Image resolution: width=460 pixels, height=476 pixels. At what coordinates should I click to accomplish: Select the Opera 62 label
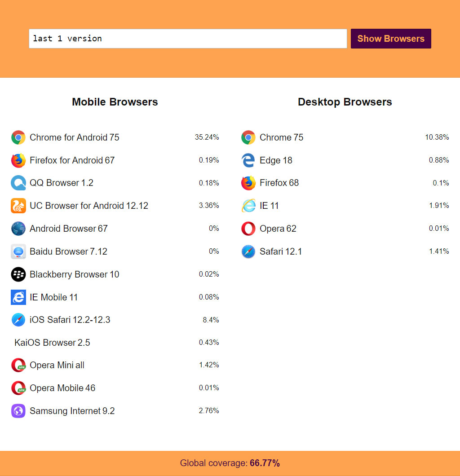pyautogui.click(x=278, y=229)
